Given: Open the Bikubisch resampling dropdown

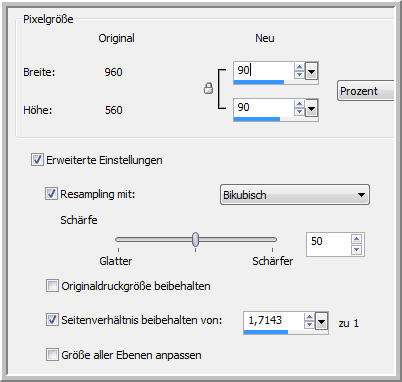Looking at the screenshot, I should pyautogui.click(x=295, y=195).
